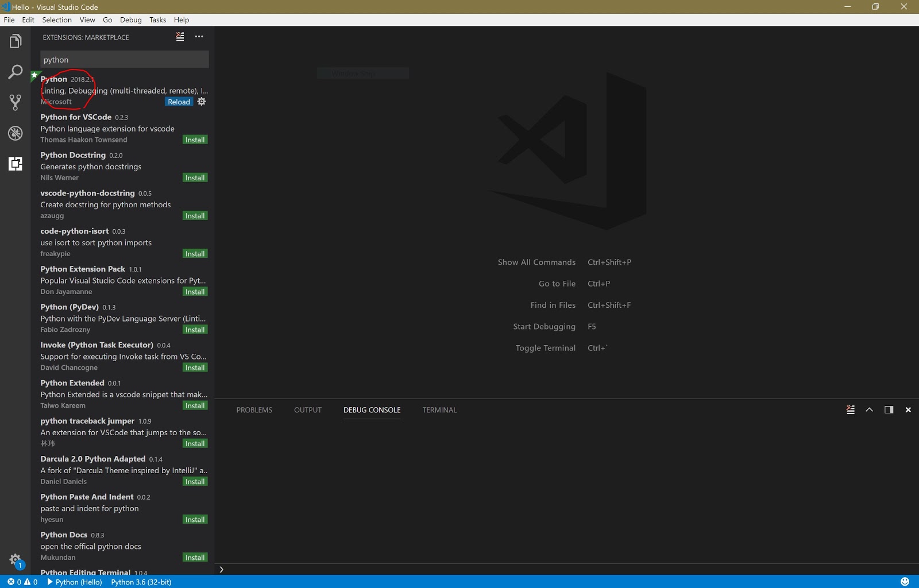Select the Python 3.6 (32-bit) interpreter

pos(141,582)
